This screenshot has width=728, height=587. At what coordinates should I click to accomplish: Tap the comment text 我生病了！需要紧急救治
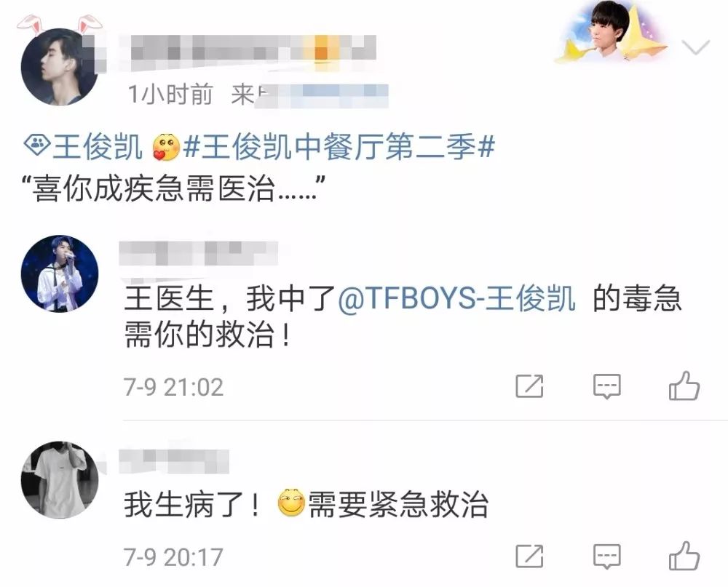coord(306,504)
